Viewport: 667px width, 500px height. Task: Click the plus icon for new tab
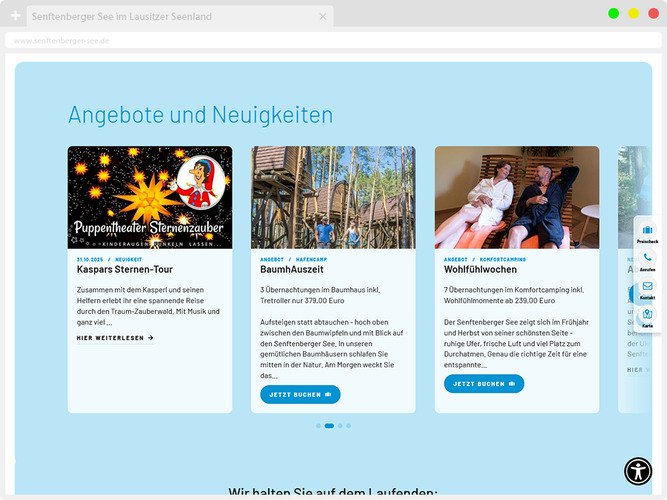(15, 17)
